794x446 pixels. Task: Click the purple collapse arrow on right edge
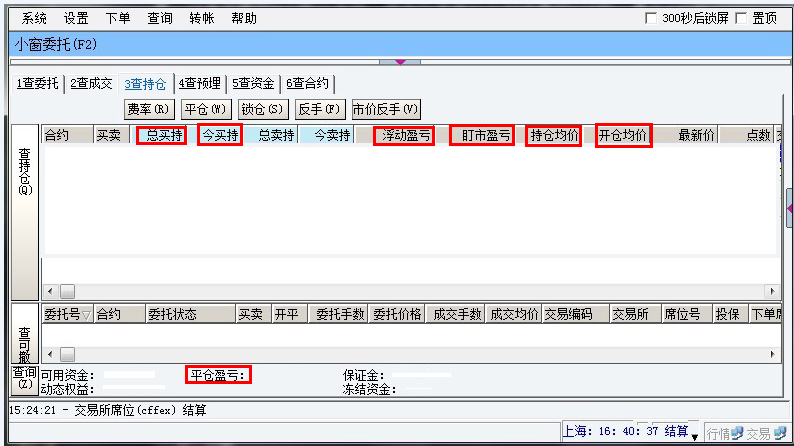point(789,208)
